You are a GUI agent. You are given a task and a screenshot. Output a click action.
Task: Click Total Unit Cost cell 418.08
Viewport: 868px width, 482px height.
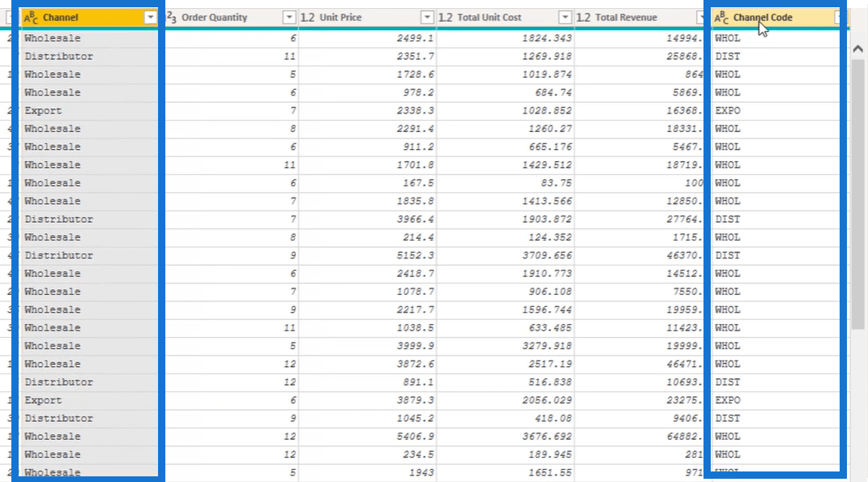click(506, 418)
